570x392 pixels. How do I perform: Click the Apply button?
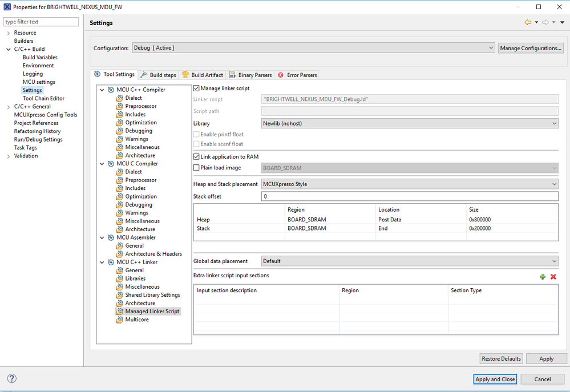(x=547, y=358)
